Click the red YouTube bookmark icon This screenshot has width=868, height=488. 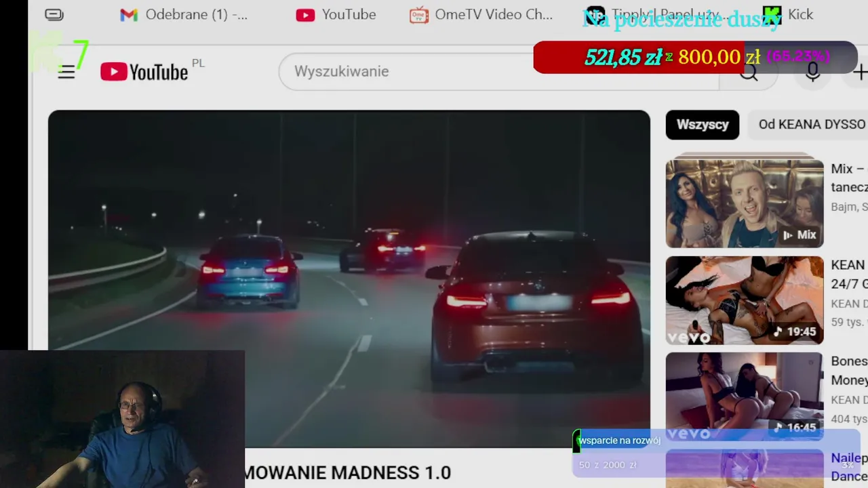pyautogui.click(x=305, y=15)
